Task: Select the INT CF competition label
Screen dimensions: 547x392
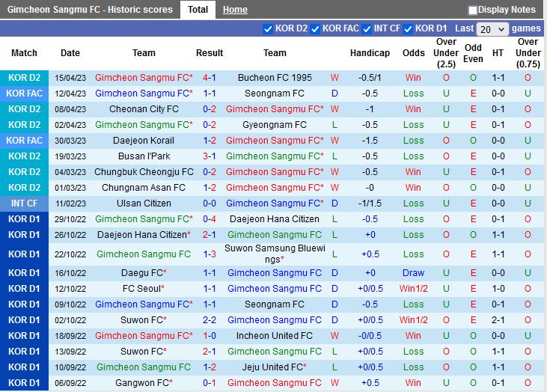Action: click(x=25, y=203)
